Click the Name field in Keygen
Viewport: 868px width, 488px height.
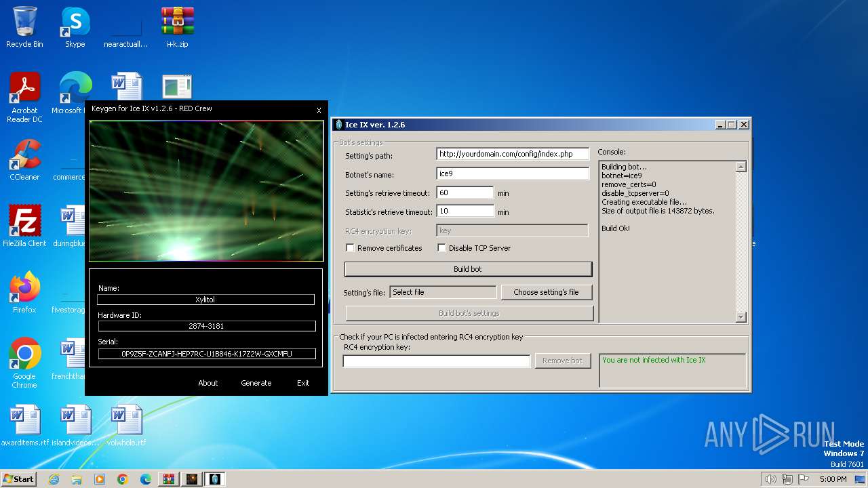click(205, 300)
